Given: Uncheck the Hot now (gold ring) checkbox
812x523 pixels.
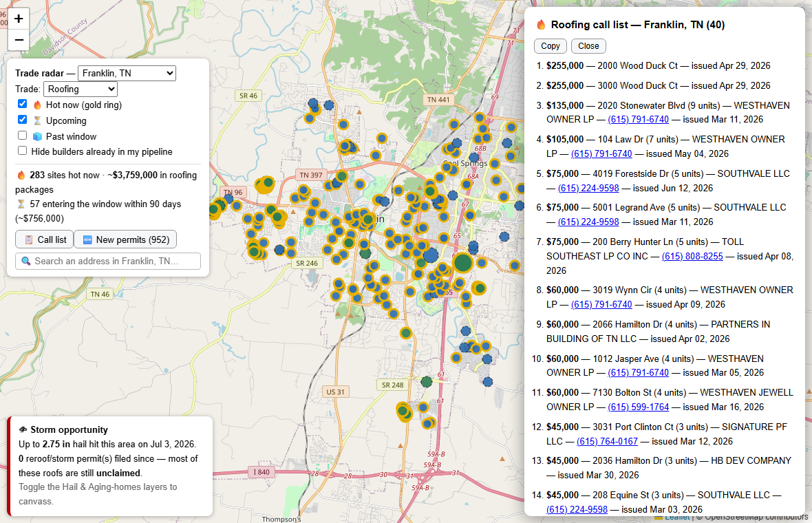Looking at the screenshot, I should [22, 104].
